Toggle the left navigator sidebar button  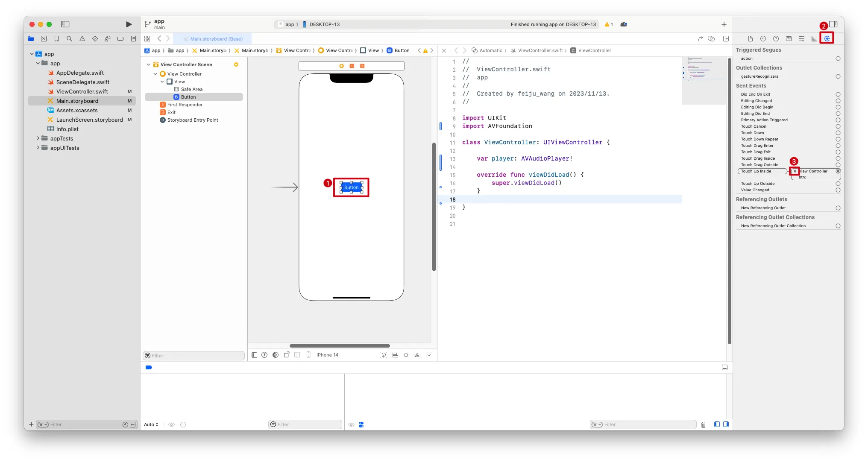[x=65, y=24]
